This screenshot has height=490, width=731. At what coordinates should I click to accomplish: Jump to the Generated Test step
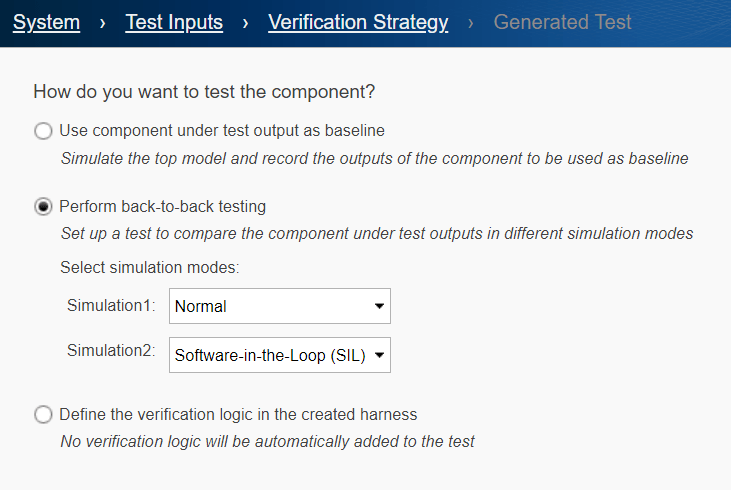[x=562, y=22]
